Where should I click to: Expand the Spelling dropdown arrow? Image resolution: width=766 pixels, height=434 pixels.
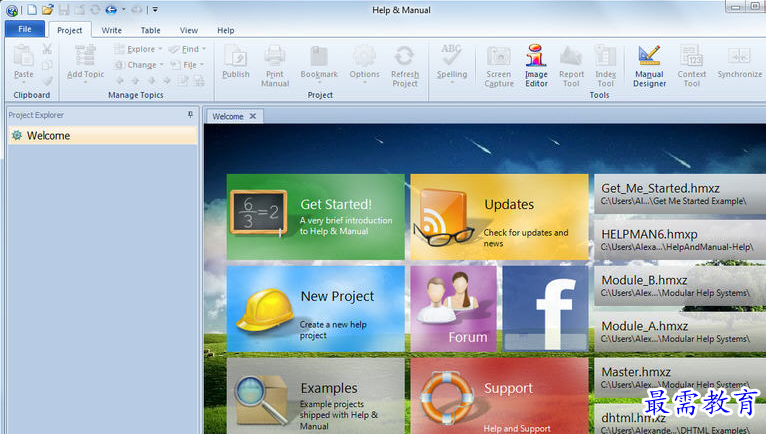click(452, 83)
